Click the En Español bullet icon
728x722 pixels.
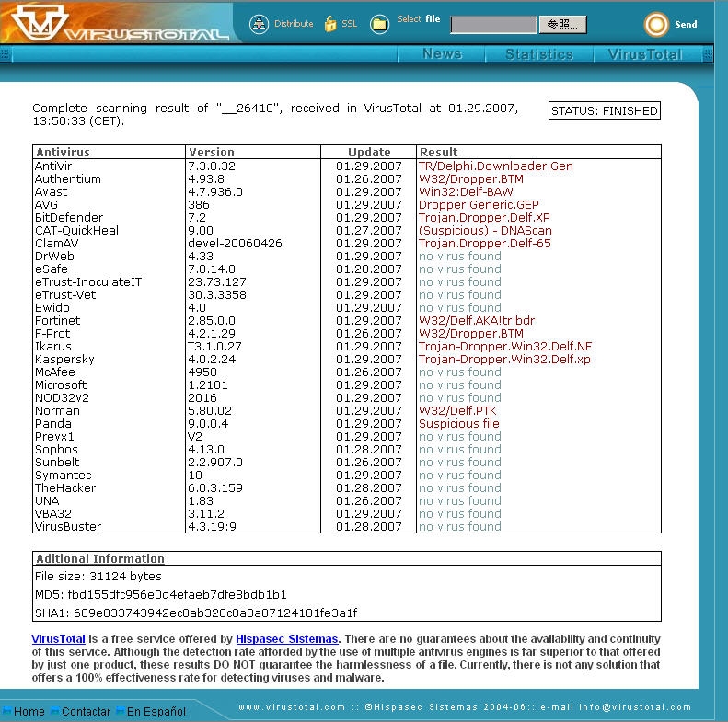(x=121, y=711)
